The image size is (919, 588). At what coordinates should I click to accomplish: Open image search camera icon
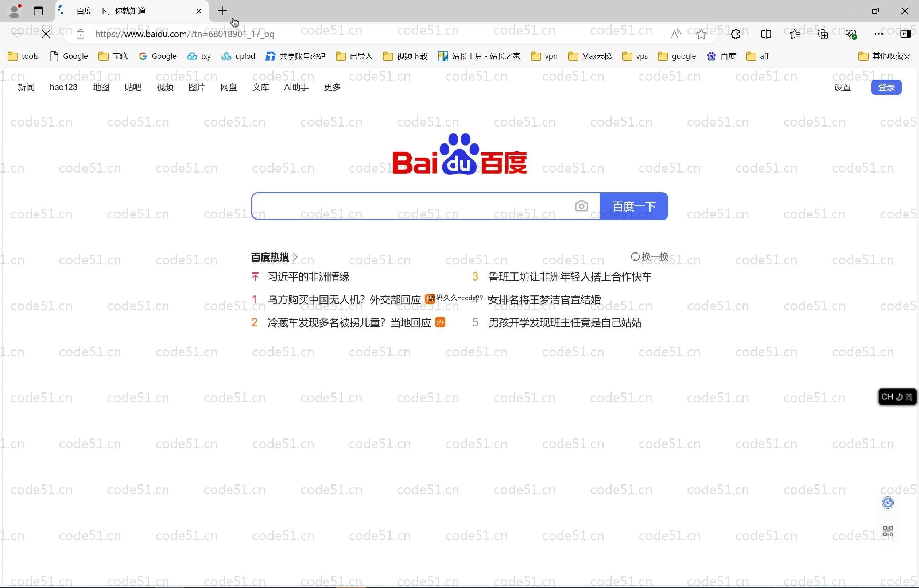point(581,206)
